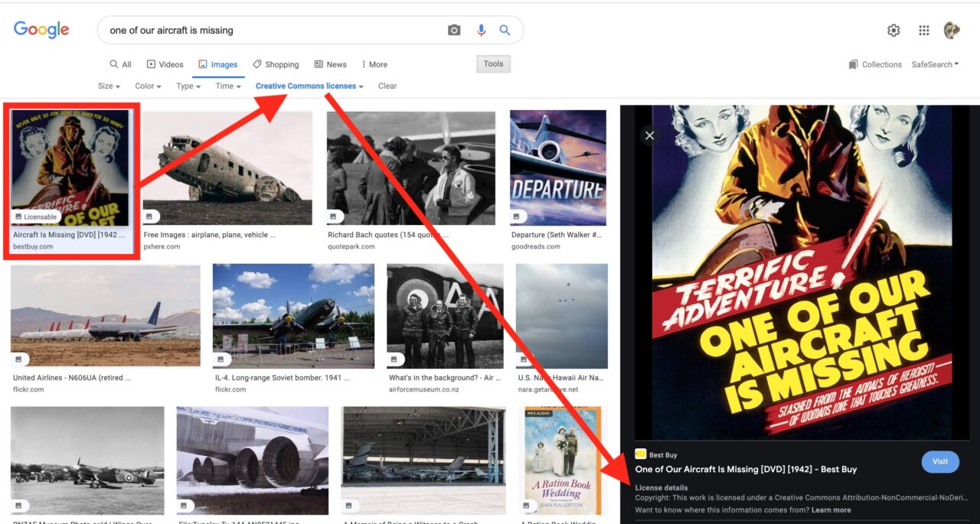
Task: Click flickr.com under United Airlines image
Action: 28,389
